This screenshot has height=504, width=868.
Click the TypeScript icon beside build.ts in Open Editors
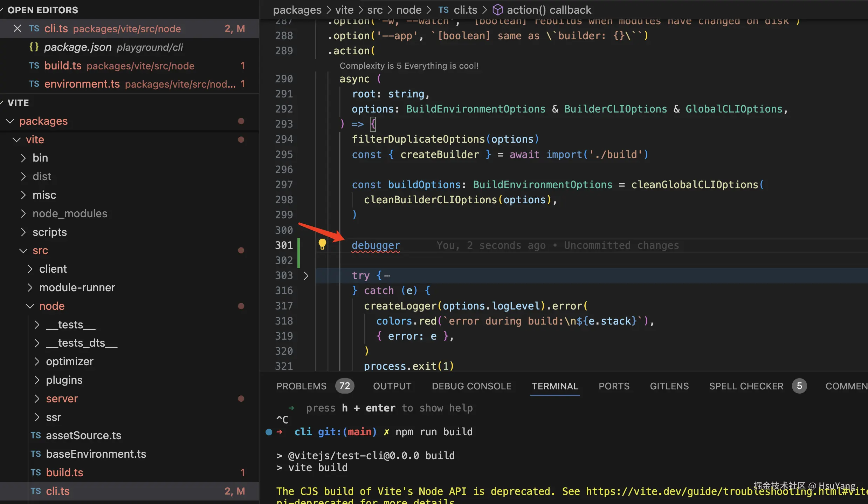34,66
